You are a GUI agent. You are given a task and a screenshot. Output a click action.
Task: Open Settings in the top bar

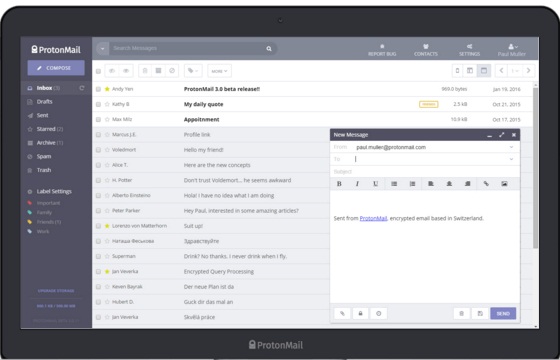[469, 50]
